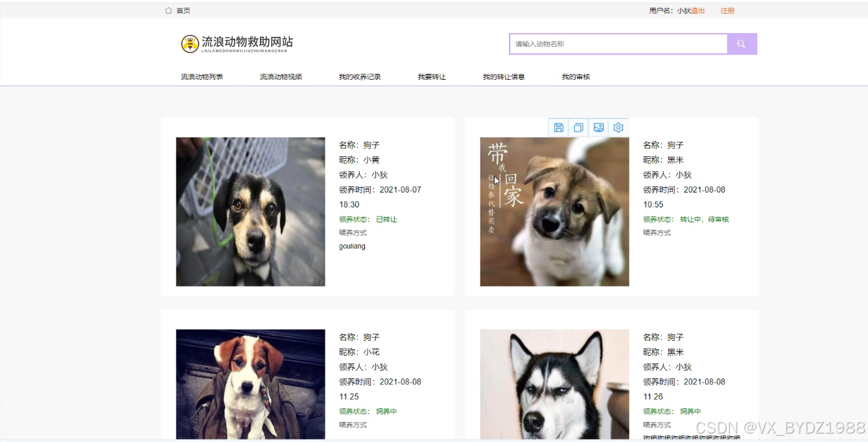Click the 用户名：小狄 username text
The image size is (868, 442).
coord(670,10)
